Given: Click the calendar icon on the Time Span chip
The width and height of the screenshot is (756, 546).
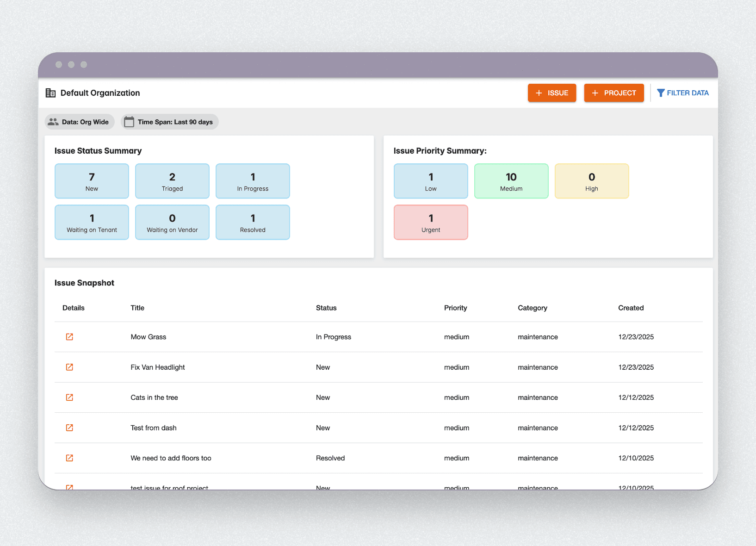Looking at the screenshot, I should coord(130,122).
